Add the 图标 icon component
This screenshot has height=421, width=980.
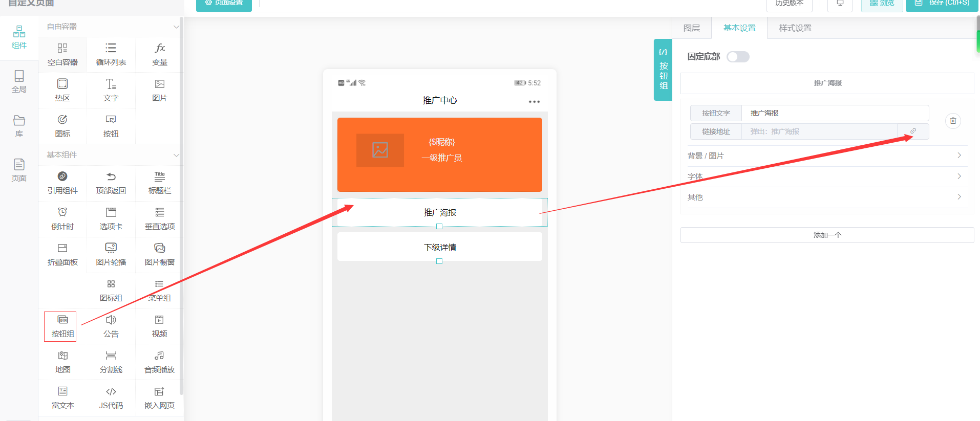click(62, 126)
